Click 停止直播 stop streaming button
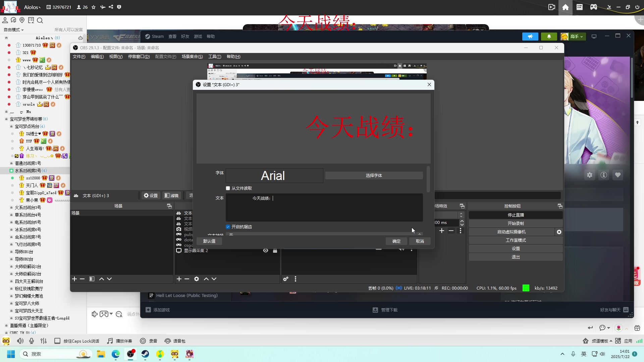The width and height of the screenshot is (644, 362). [516, 215]
